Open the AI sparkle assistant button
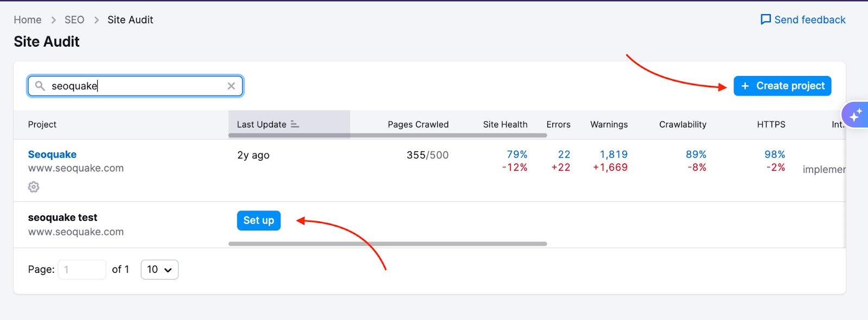The image size is (868, 320). click(x=856, y=115)
